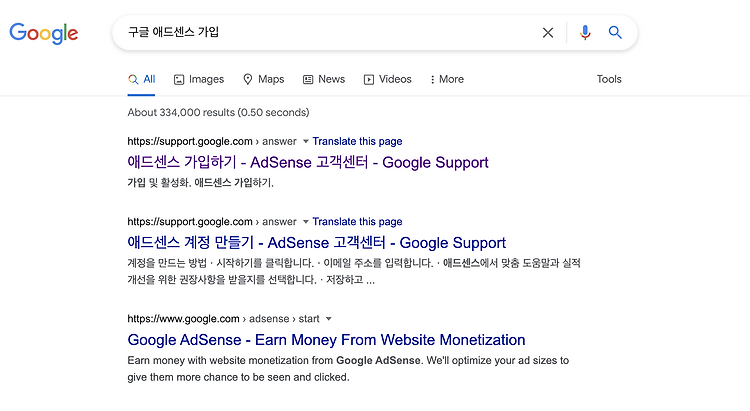This screenshot has height=411, width=750.
Task: Expand the More menu with three dots
Action: click(447, 79)
